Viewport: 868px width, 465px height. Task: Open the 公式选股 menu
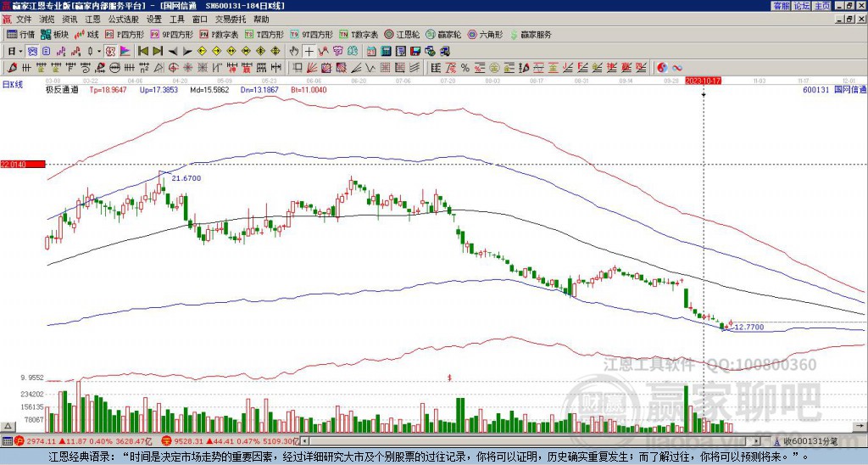123,20
